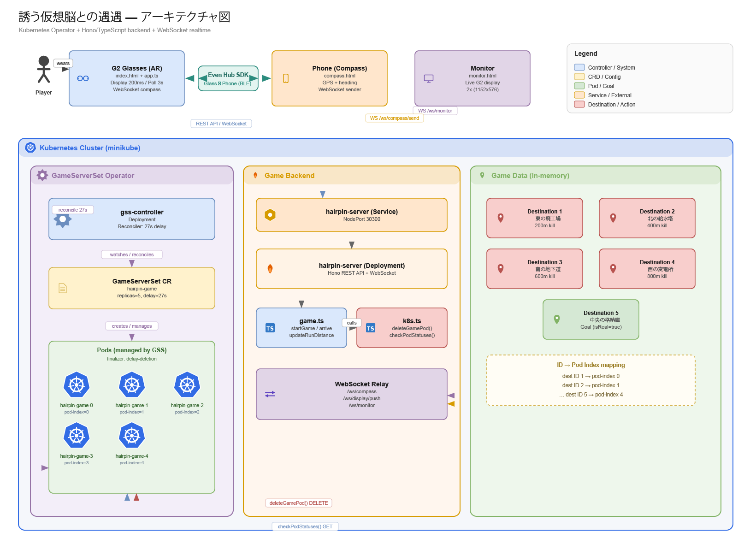
Task: Click the swap arrows icon in WebSocket Relay
Action: point(270,394)
